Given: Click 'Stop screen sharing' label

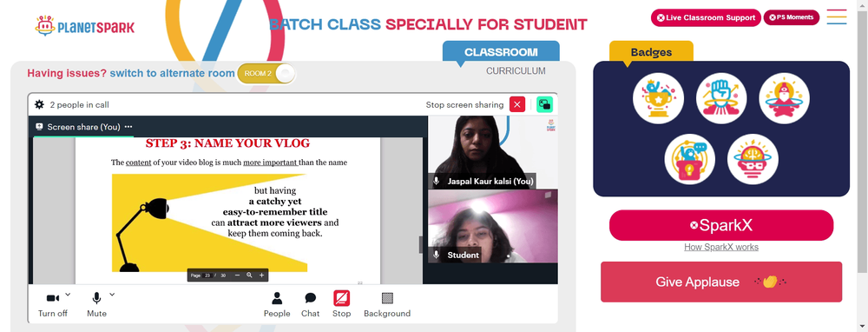Looking at the screenshot, I should (x=464, y=105).
